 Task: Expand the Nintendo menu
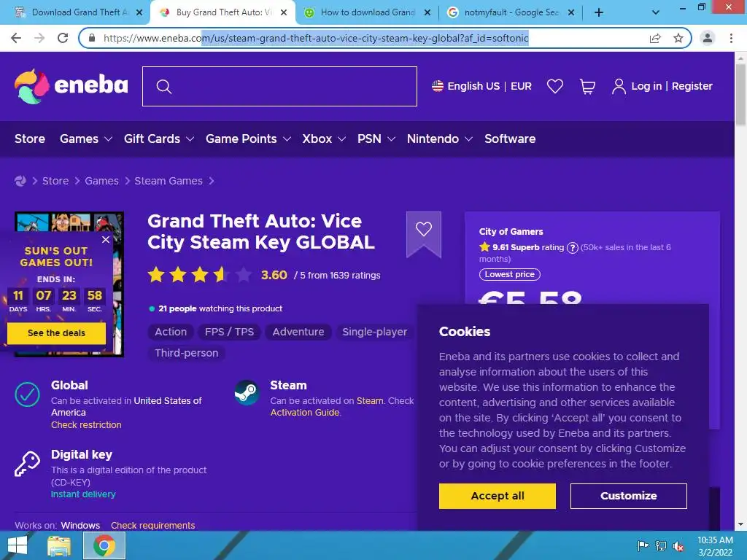click(440, 139)
